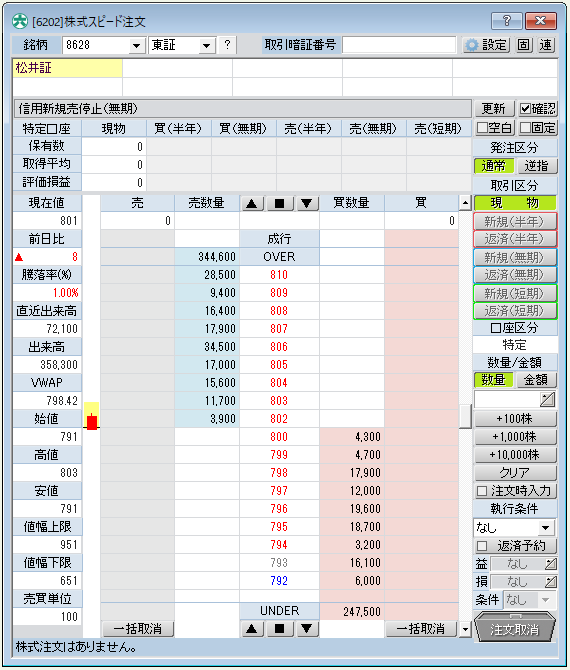The height and width of the screenshot is (670, 570).
Task: Open the 東証 market dropdown
Action: tap(207, 45)
